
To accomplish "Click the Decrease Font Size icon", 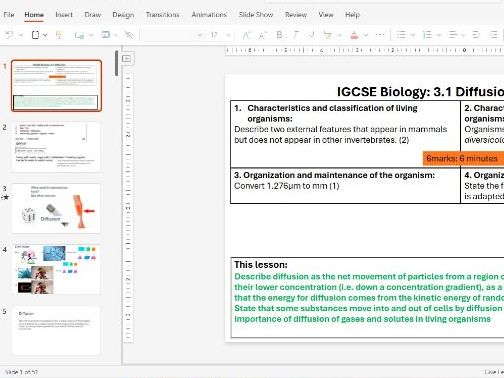I will tap(262, 35).
